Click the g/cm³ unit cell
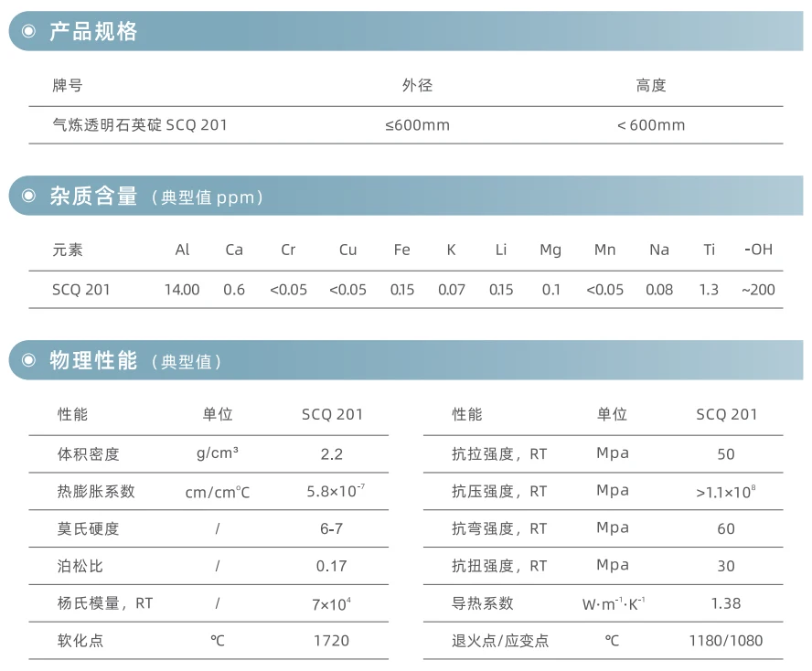 click(218, 453)
